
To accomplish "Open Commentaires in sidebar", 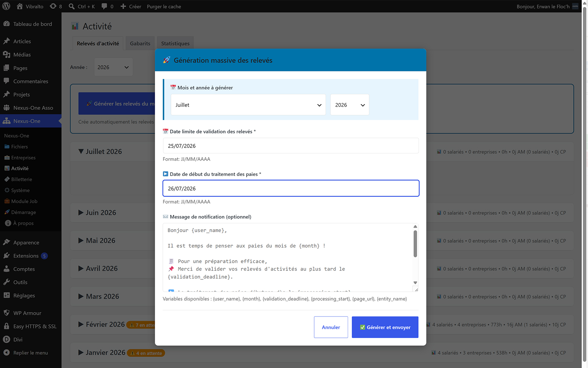I will 31,81.
